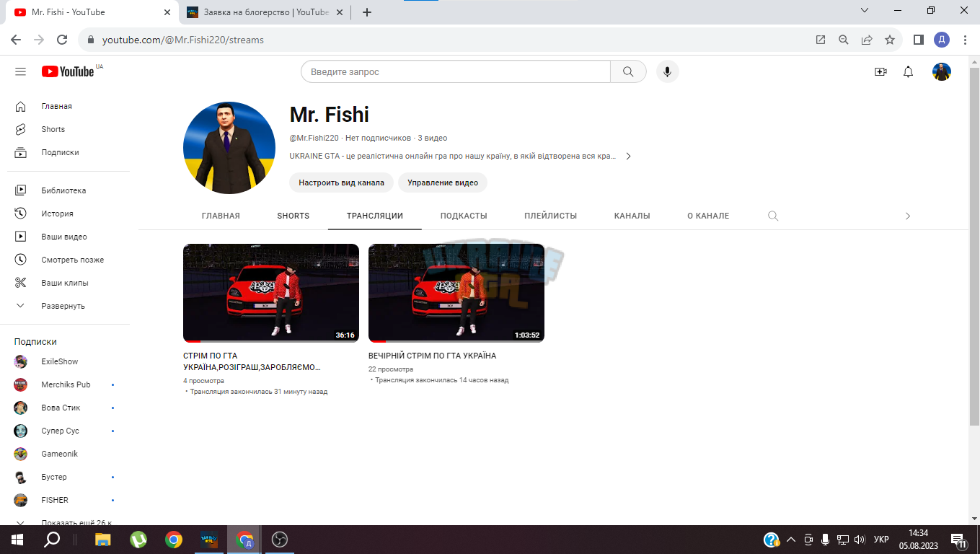Bookmark this page with the star icon
Viewport: 980px width, 554px height.
tap(890, 40)
